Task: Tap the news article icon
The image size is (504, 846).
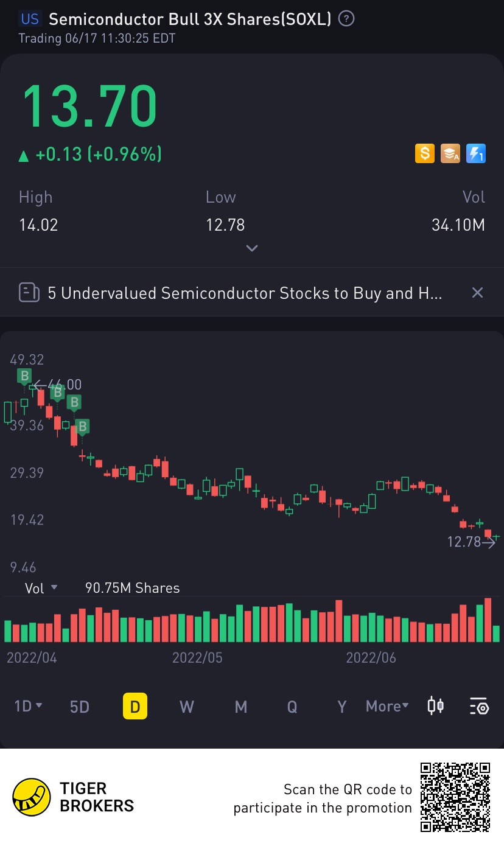Action: point(29,293)
